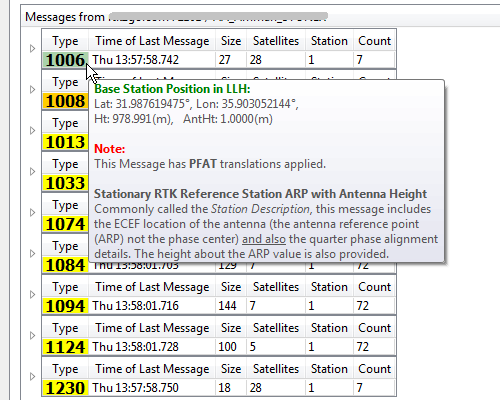
Task: Select the orange 1008 message type cell
Action: tap(65, 101)
